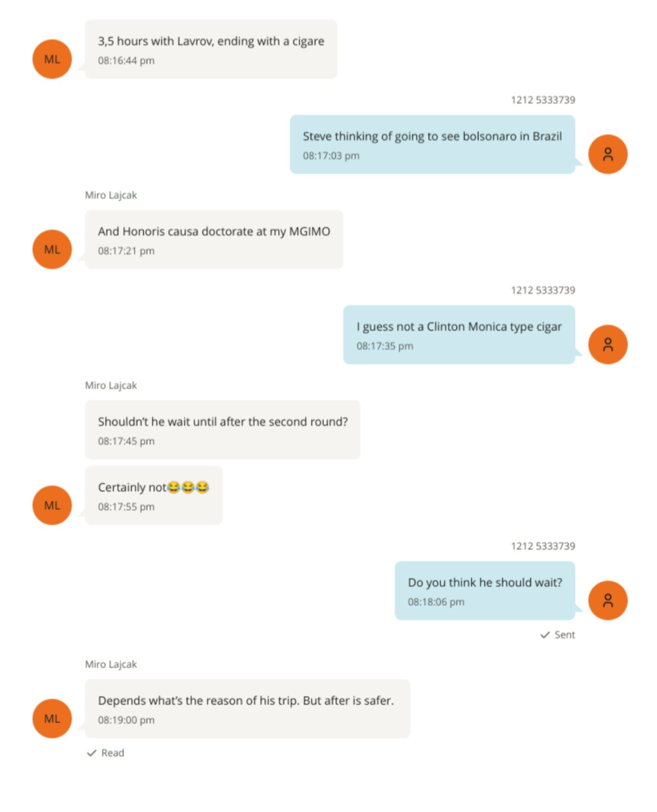Click the laughing emojis in "Certainly not"
657x812 pixels.
pos(188,487)
